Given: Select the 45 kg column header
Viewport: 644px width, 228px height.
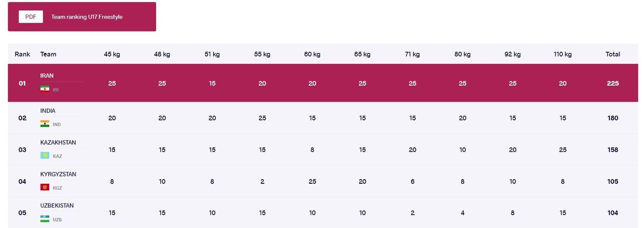Looking at the screenshot, I should (112, 54).
